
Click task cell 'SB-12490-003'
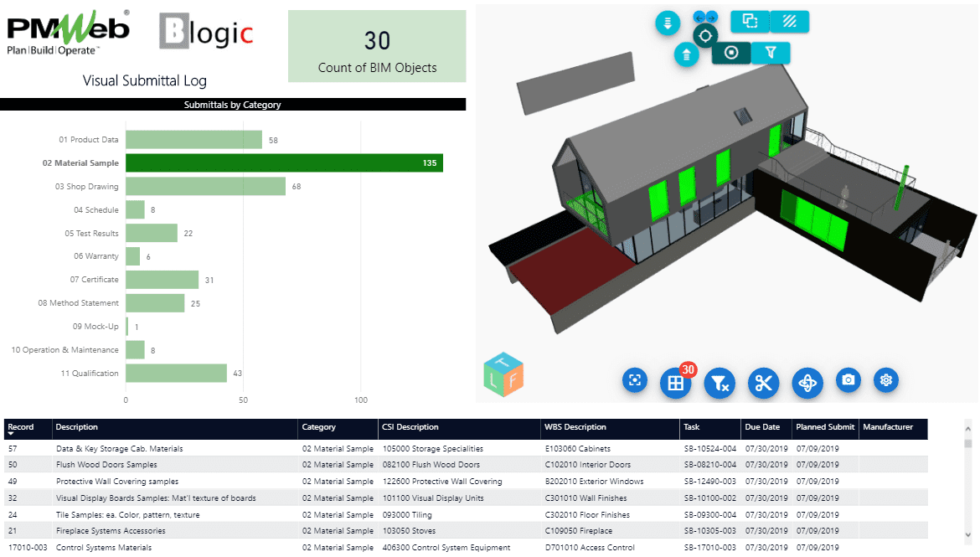[x=710, y=482]
